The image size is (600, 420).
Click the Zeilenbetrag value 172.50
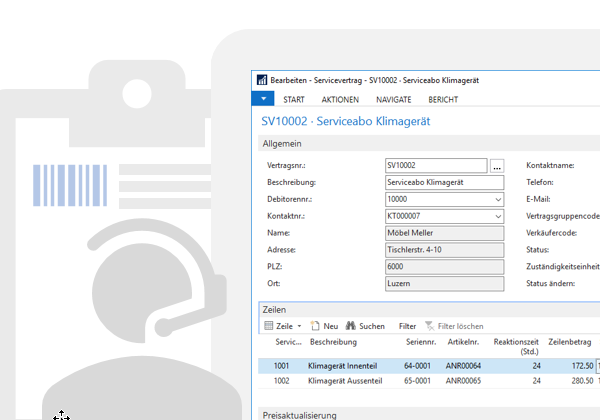[582, 366]
